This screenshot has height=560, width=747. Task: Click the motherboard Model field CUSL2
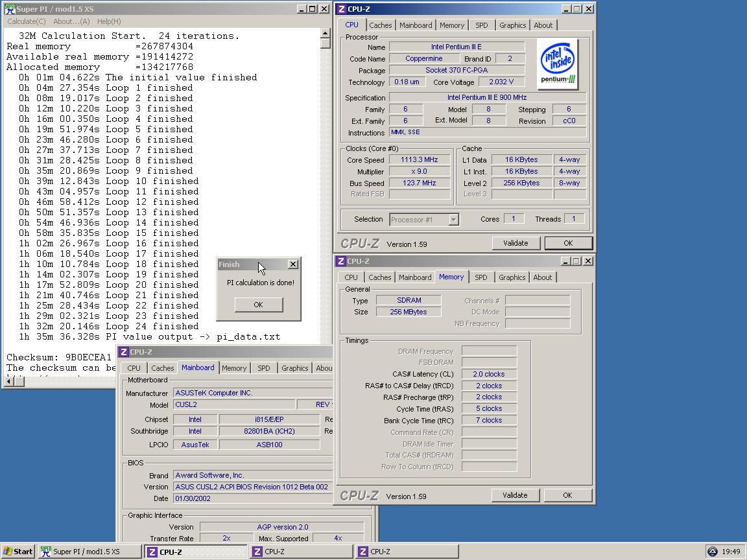pos(234,404)
